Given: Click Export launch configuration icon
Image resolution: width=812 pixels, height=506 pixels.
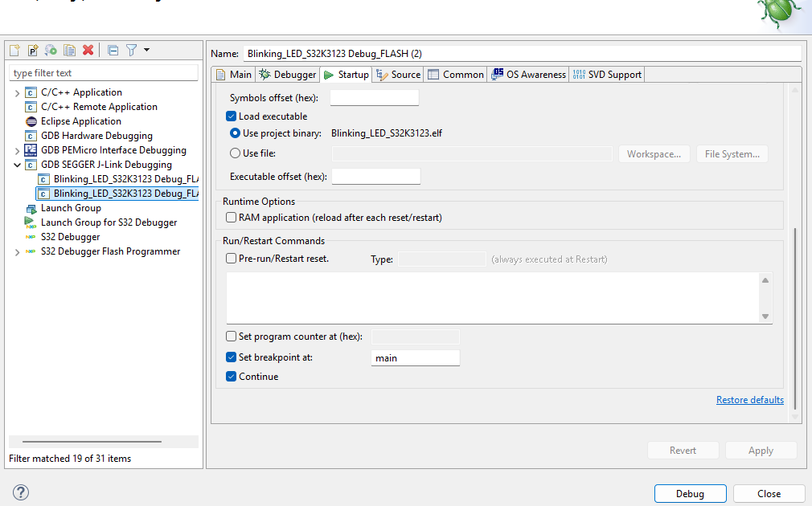Looking at the screenshot, I should (x=51, y=50).
